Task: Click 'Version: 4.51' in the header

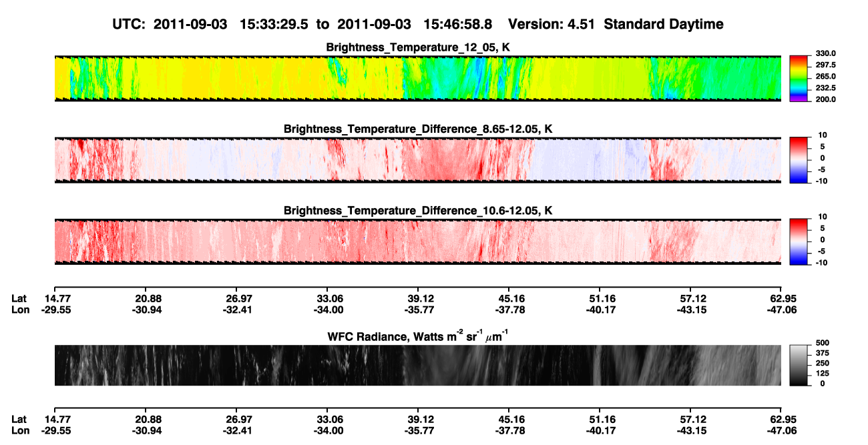Action: pyautogui.click(x=552, y=24)
